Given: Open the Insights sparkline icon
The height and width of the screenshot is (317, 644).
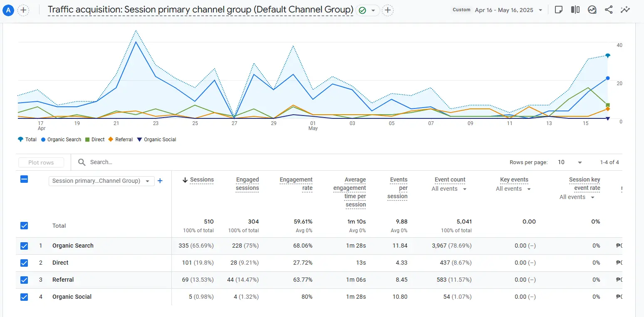Looking at the screenshot, I should [x=625, y=10].
